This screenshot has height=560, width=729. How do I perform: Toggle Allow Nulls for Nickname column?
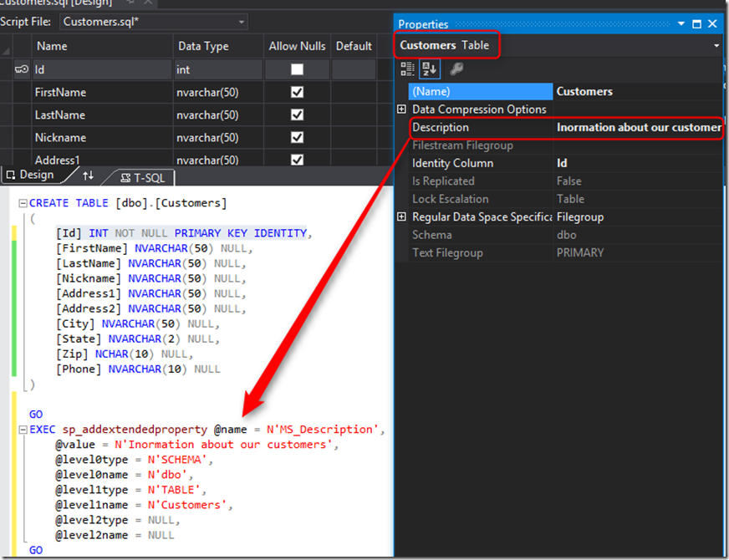point(297,138)
